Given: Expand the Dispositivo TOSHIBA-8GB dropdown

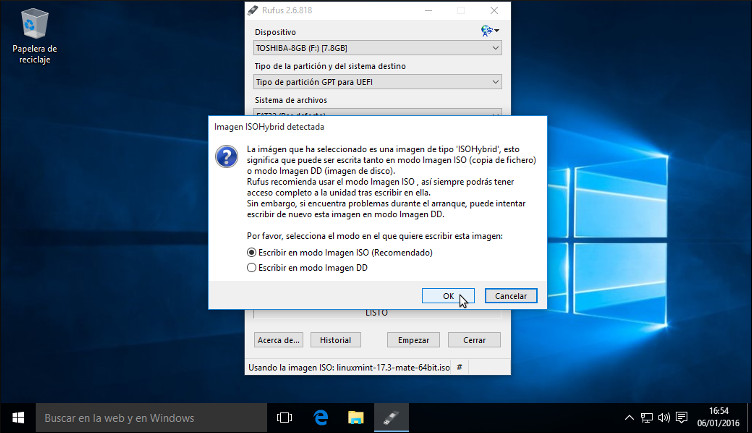Looking at the screenshot, I should pyautogui.click(x=377, y=48).
